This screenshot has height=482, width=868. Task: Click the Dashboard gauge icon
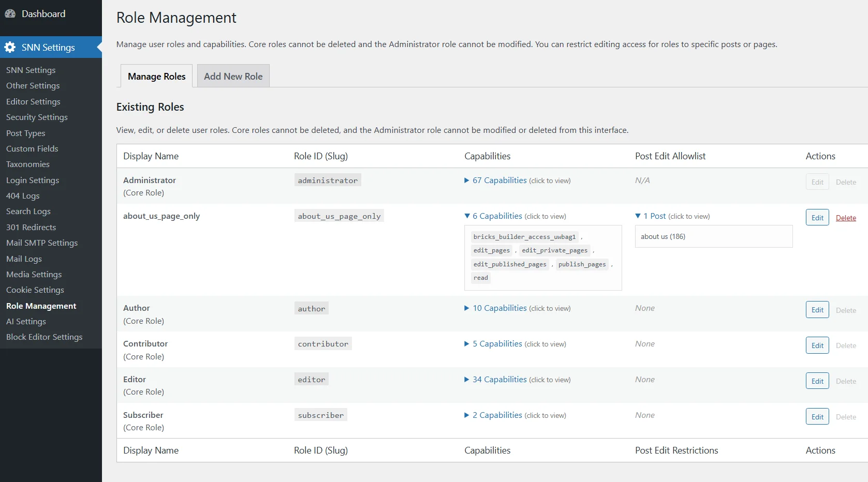(10, 14)
